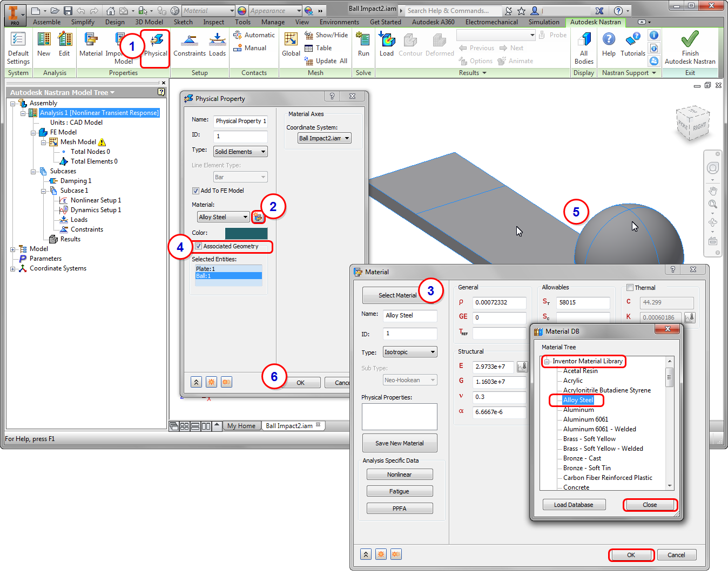Viewport: 728px width, 576px height.
Task: Choose Automatic contacts in the ribbon
Action: [254, 35]
